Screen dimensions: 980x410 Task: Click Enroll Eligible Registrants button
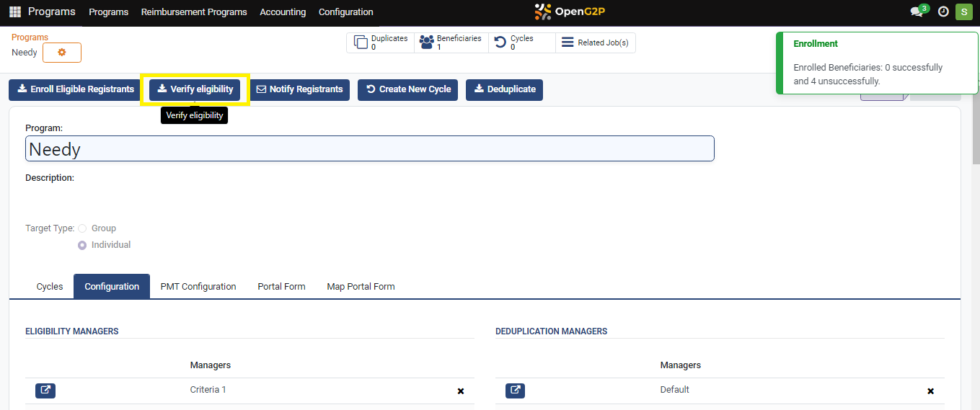(x=76, y=89)
